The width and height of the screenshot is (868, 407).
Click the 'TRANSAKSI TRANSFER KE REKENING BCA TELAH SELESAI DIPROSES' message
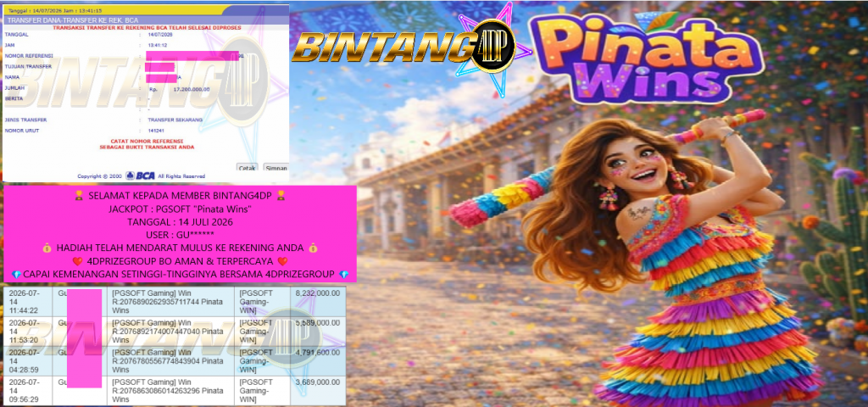pyautogui.click(x=147, y=28)
